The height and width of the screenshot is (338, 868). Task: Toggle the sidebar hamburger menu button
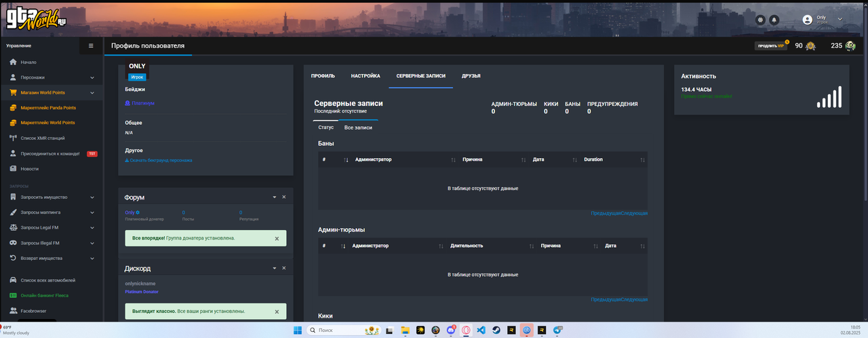click(x=92, y=45)
